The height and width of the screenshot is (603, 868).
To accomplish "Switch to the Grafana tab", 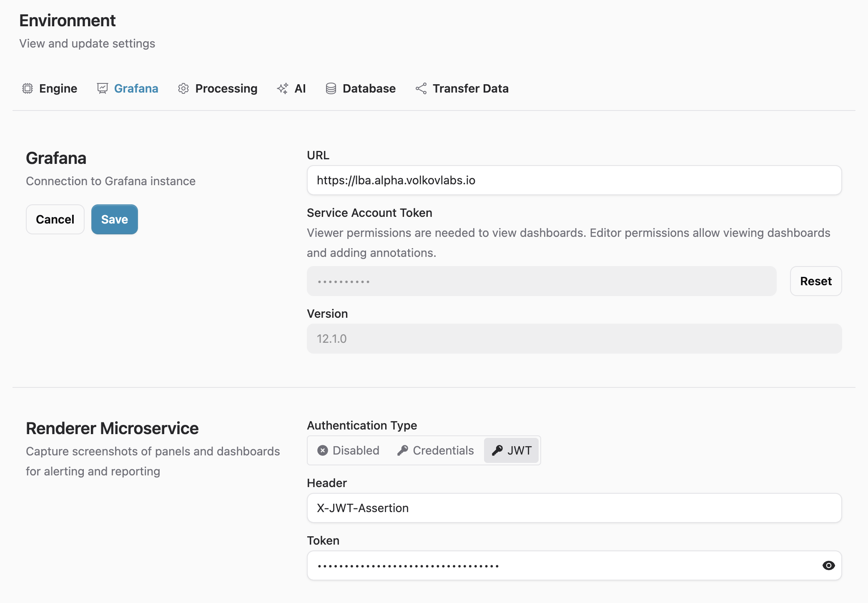I will pyautogui.click(x=128, y=88).
